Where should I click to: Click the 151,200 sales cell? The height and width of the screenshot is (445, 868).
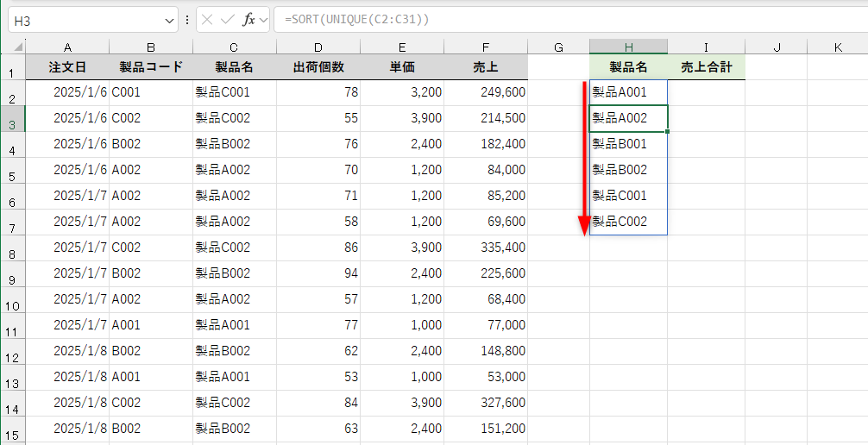tap(486, 429)
